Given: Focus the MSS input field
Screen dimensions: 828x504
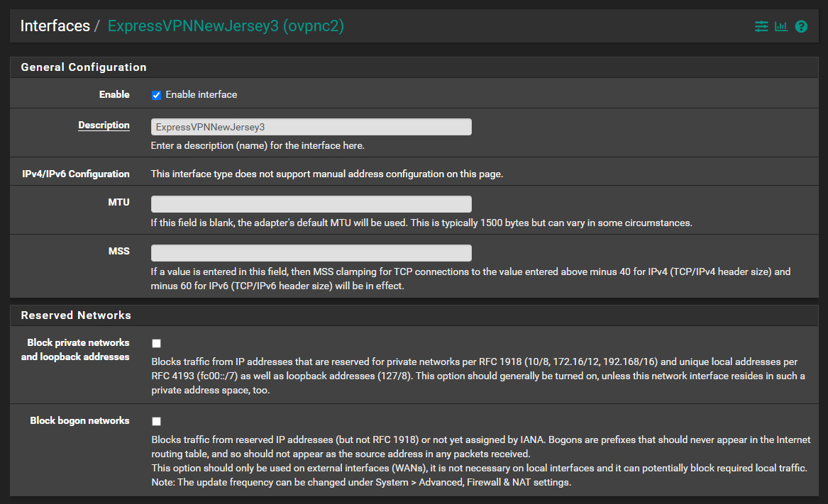Looking at the screenshot, I should (x=311, y=253).
